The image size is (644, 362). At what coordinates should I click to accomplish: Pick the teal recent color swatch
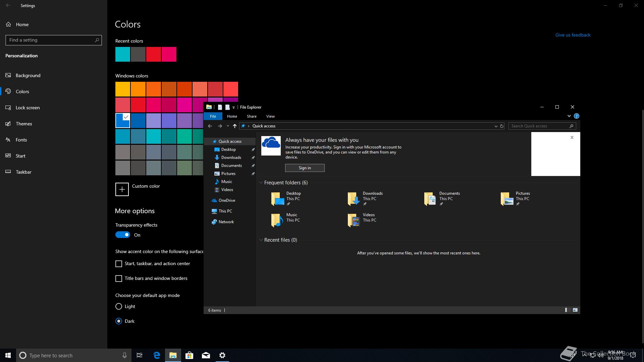click(x=123, y=54)
